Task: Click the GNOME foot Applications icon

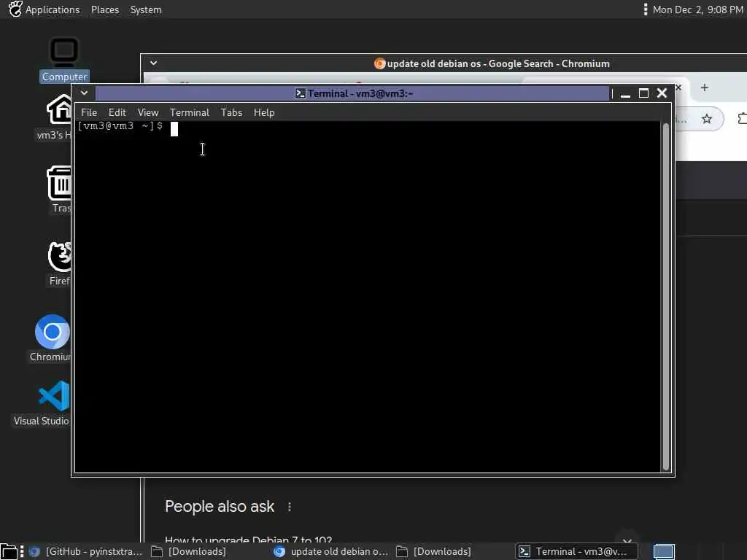Action: click(x=15, y=9)
